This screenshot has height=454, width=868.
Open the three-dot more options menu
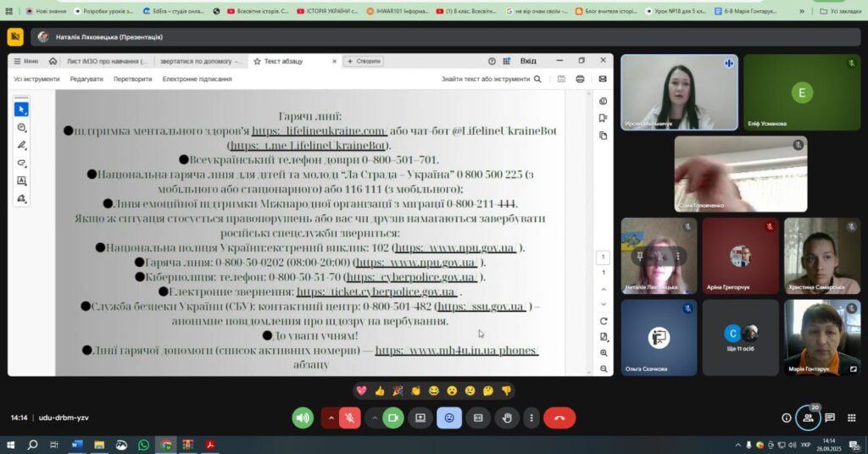point(531,418)
